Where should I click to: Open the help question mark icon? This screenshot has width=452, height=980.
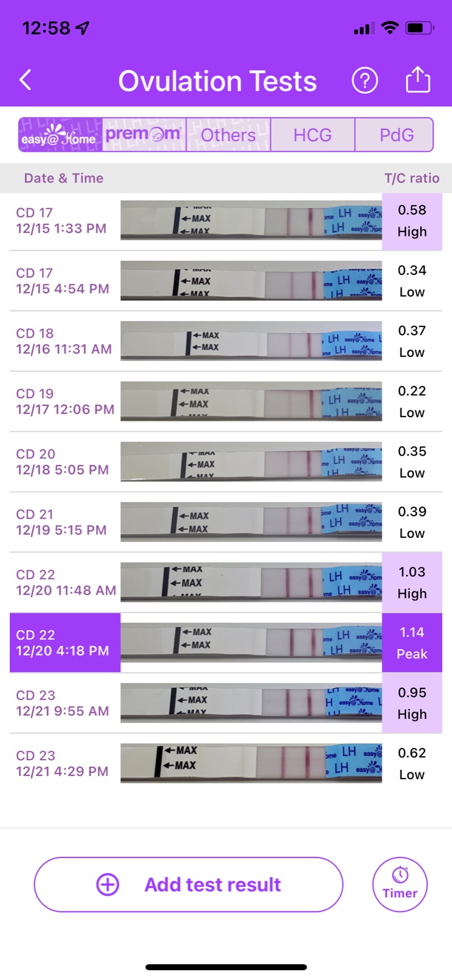[364, 80]
